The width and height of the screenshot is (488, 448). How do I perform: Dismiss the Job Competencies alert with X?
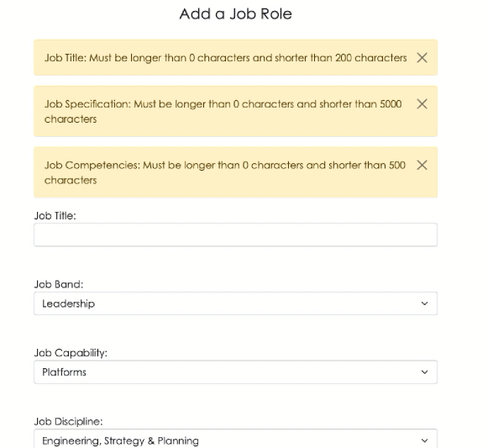point(422,165)
